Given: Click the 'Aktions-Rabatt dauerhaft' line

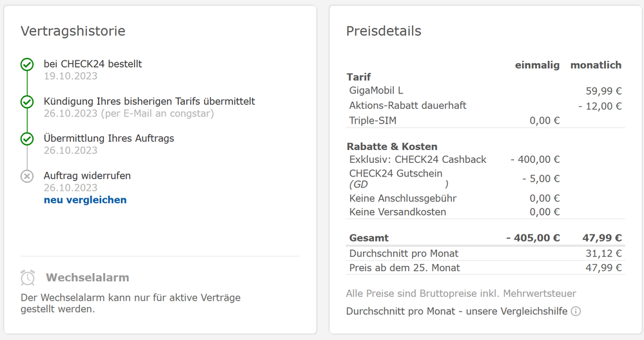Looking at the screenshot, I should click(407, 106).
